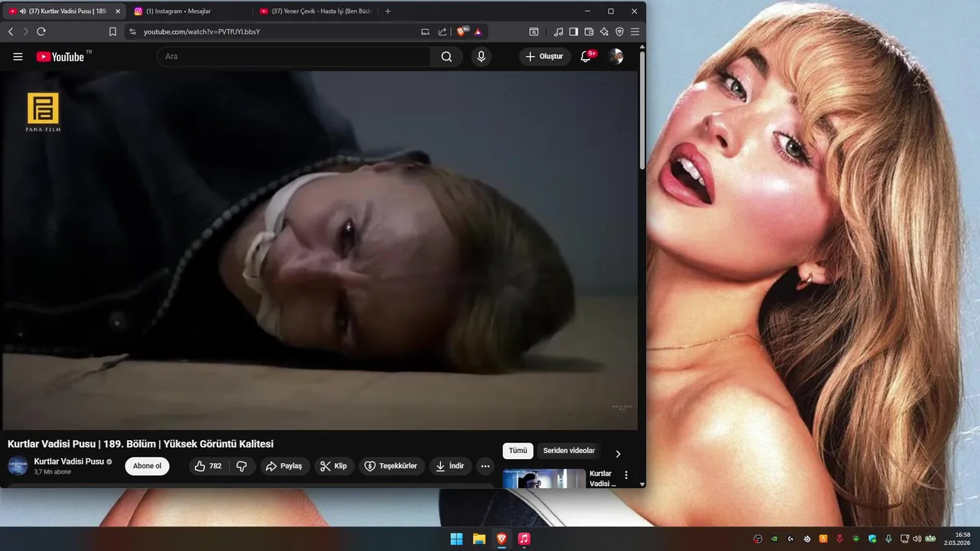Show next filter chips with right chevron
This screenshot has width=980, height=551.
618,454
